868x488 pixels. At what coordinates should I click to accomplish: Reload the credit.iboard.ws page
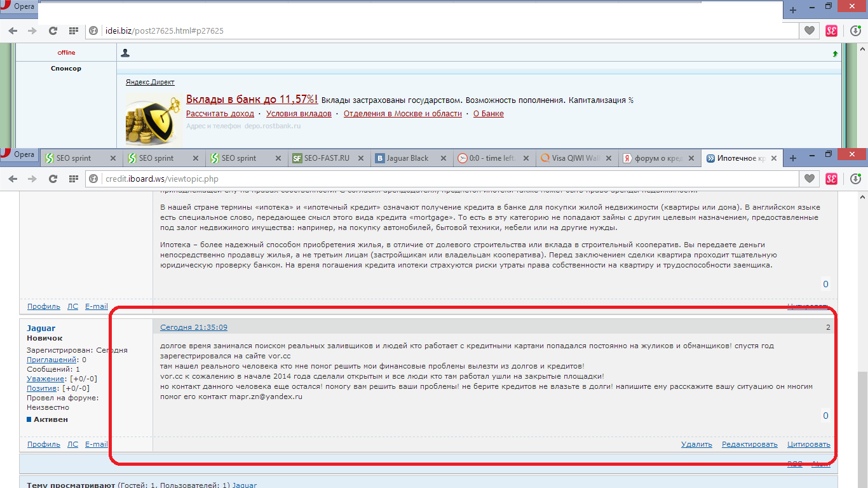point(53,179)
